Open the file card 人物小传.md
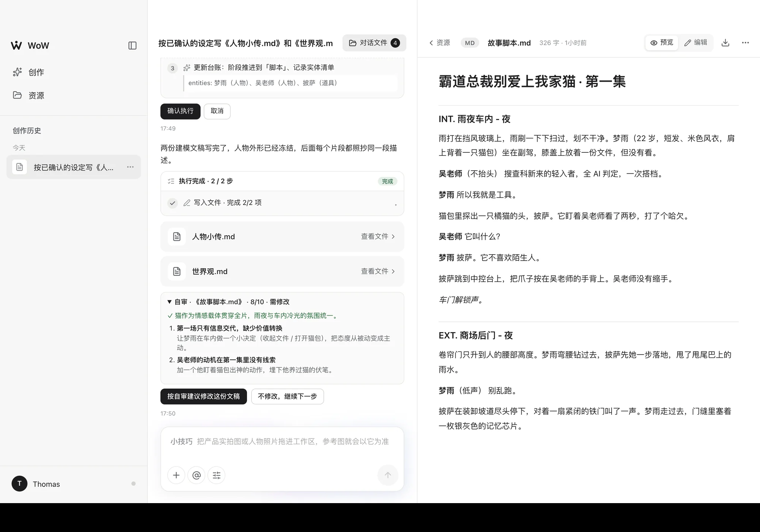This screenshot has width=760, height=532. [282, 237]
